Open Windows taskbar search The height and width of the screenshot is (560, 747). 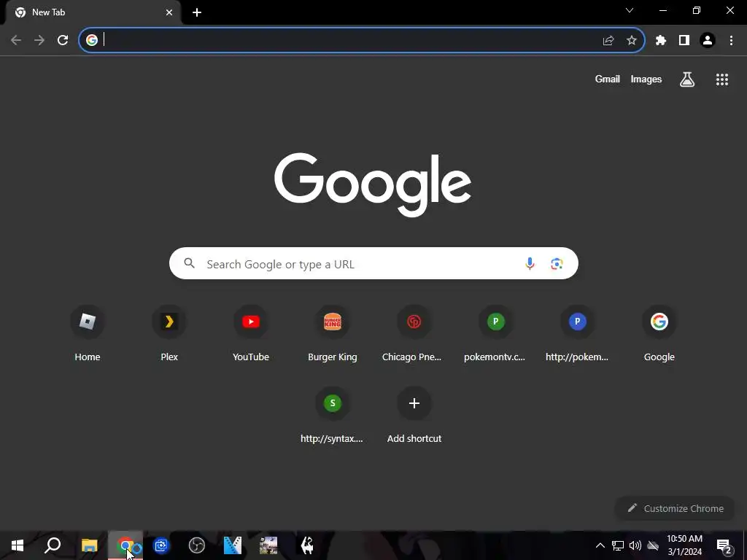point(53,545)
